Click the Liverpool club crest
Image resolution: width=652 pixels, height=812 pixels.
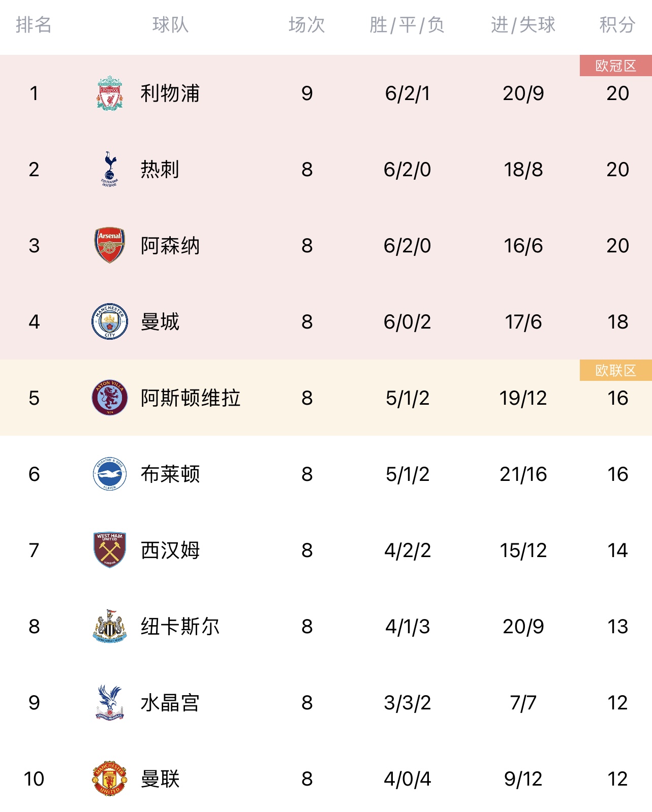coord(110,93)
